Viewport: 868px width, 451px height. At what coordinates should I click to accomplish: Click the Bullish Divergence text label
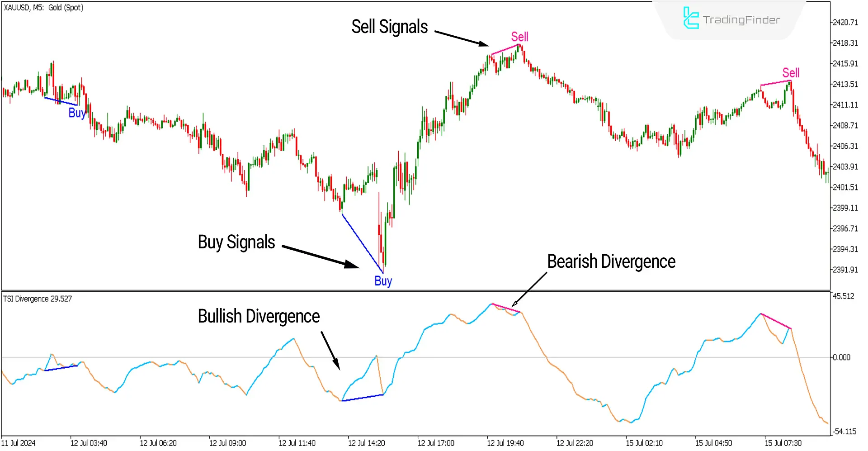point(258,316)
